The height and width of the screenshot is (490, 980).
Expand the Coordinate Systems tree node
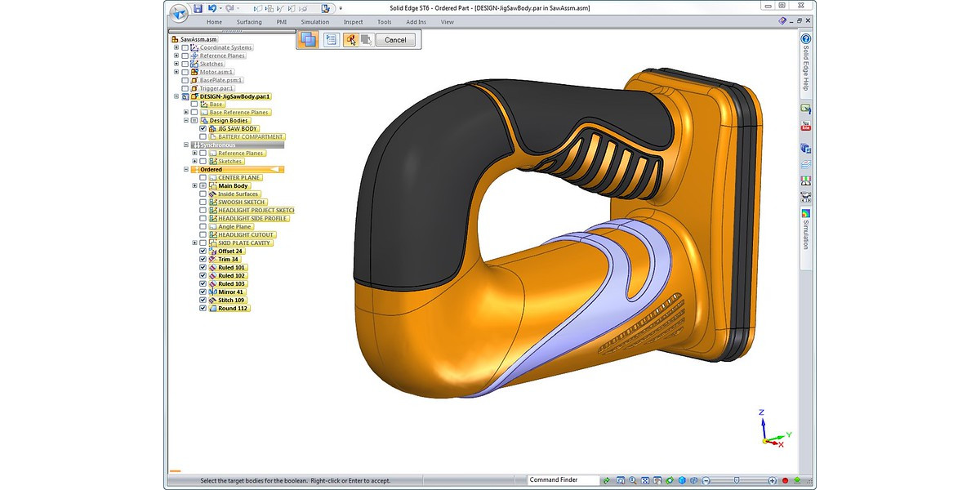click(x=176, y=47)
